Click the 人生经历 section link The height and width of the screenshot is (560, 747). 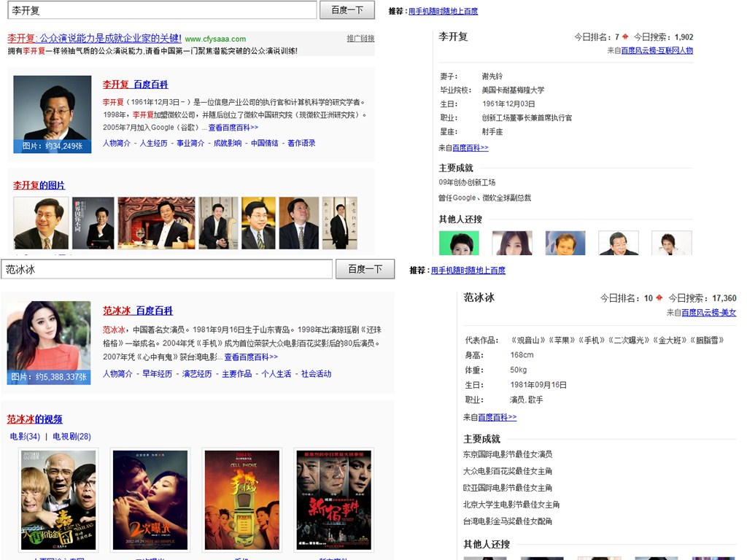pos(153,144)
